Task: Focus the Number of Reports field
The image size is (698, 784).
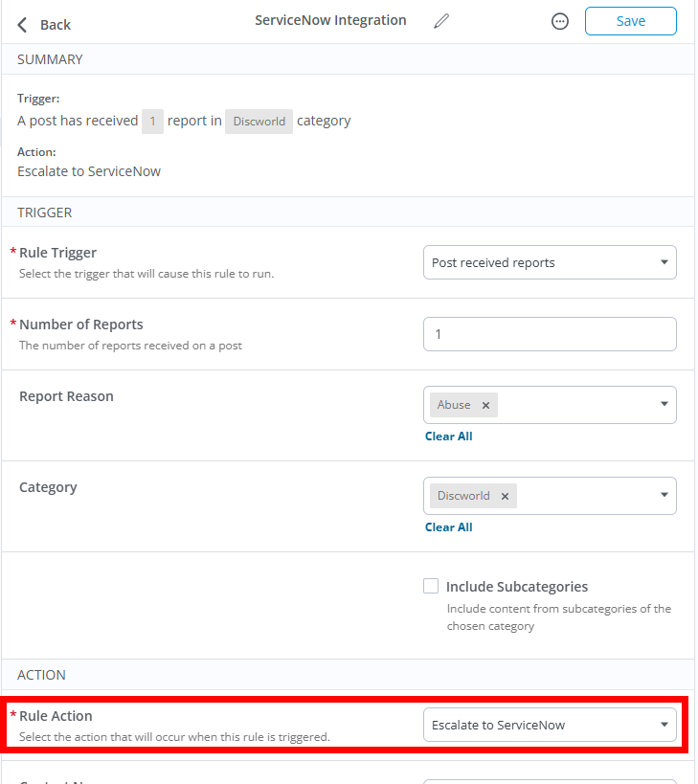Action: tap(550, 334)
